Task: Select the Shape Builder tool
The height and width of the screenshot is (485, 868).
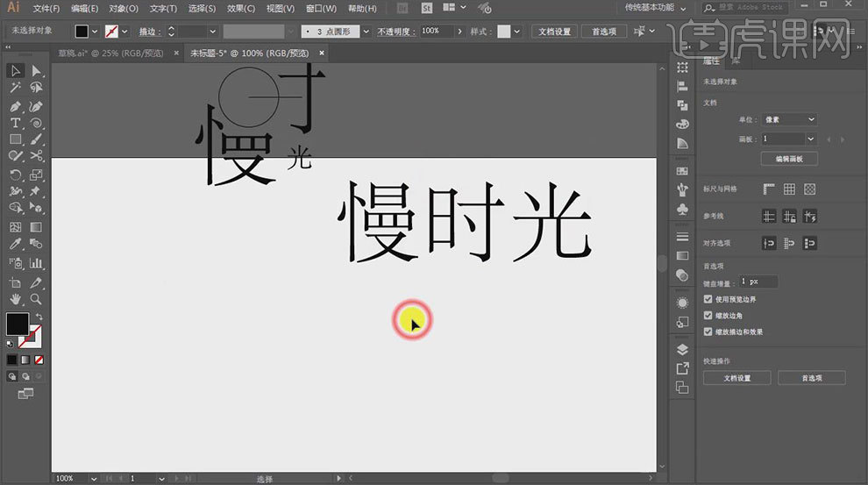Action: click(16, 208)
